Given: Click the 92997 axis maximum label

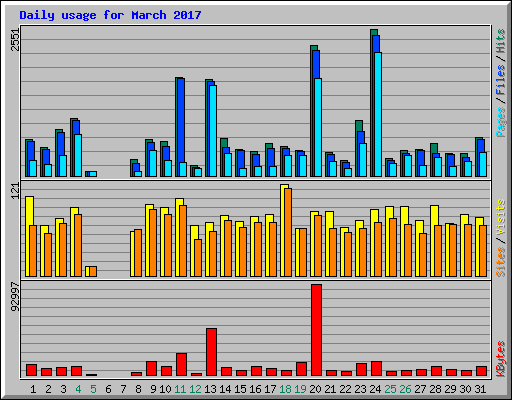Looking at the screenshot, I should coord(15,296).
